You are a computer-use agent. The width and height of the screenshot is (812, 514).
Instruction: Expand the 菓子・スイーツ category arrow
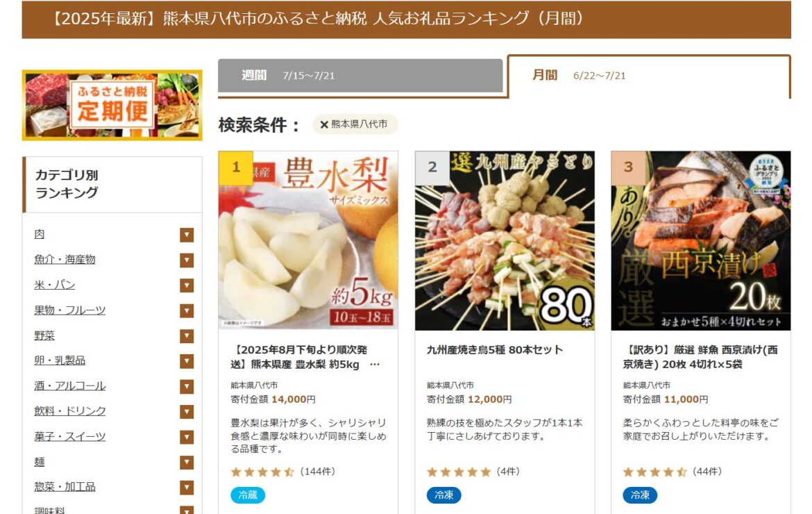pos(187,438)
